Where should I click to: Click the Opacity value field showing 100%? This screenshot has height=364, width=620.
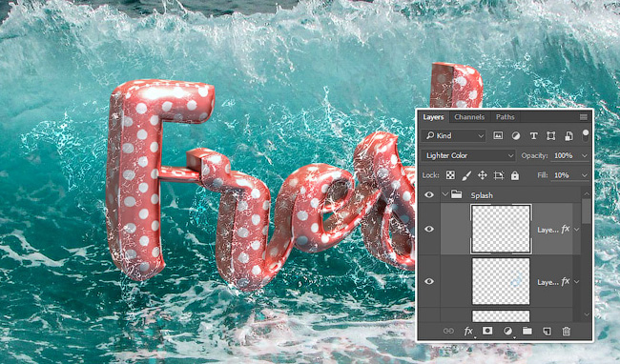click(x=564, y=155)
